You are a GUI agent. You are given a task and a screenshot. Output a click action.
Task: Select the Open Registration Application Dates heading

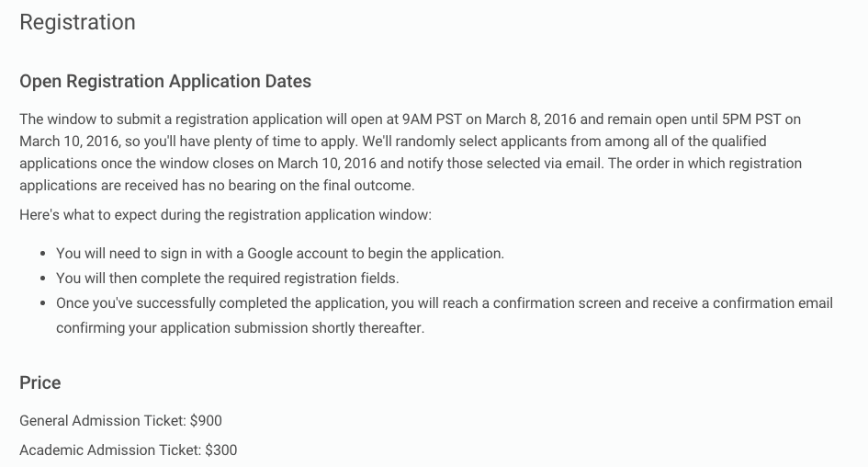point(165,82)
